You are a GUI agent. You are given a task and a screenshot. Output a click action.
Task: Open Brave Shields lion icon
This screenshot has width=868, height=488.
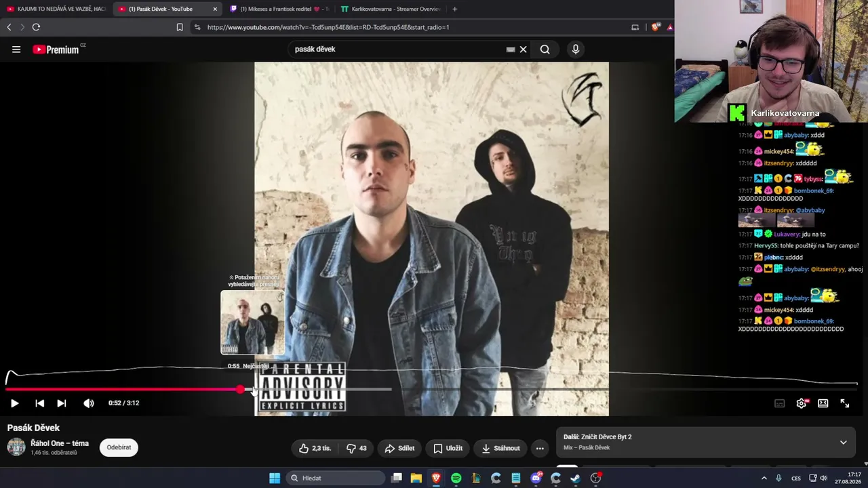pyautogui.click(x=655, y=27)
